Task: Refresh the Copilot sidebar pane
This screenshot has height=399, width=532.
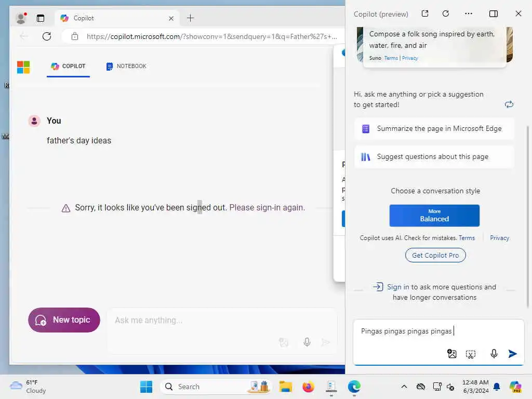Action: coord(446,14)
